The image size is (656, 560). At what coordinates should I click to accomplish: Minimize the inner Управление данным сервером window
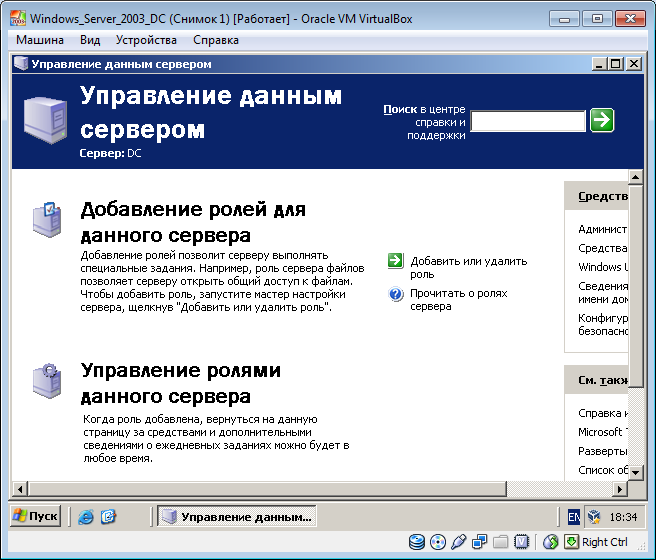point(600,64)
